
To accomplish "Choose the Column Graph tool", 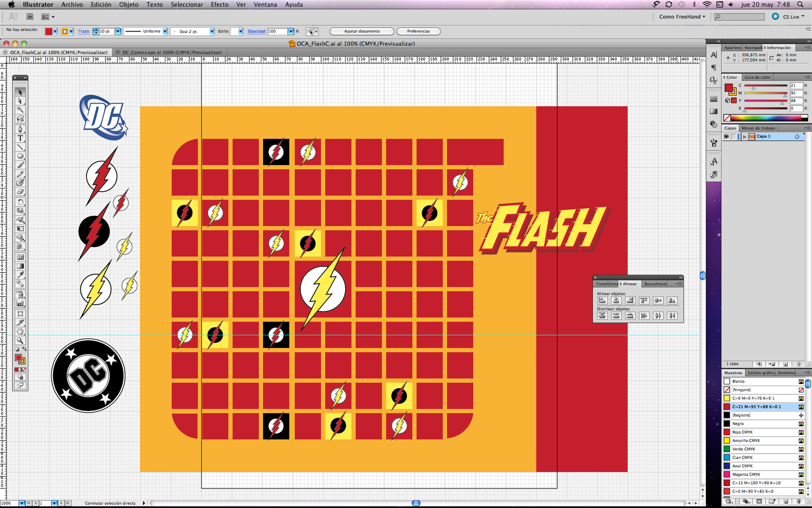I will (20, 303).
